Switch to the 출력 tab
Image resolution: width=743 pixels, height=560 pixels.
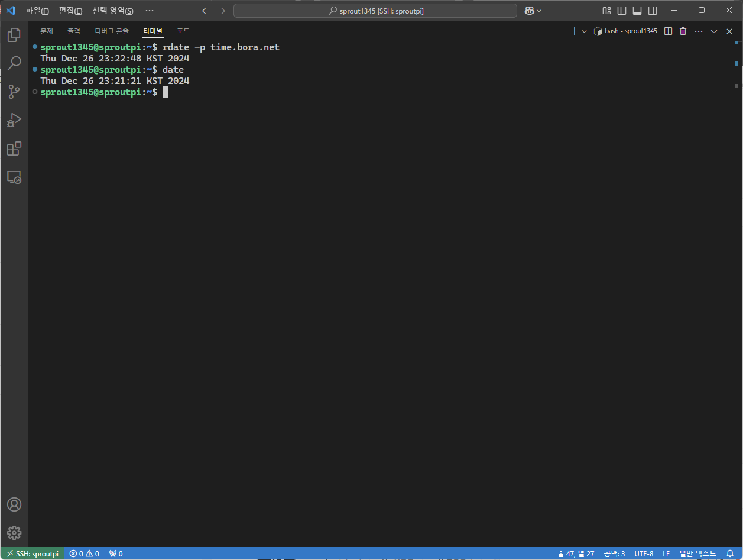(x=74, y=31)
